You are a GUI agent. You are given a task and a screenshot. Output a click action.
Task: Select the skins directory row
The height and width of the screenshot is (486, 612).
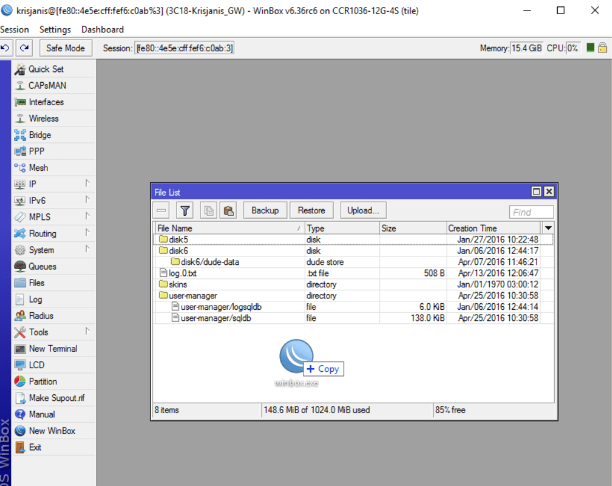(x=353, y=285)
